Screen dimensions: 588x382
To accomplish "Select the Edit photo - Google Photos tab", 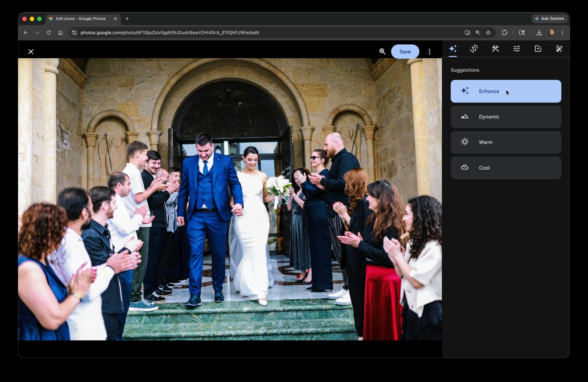I will pos(83,19).
